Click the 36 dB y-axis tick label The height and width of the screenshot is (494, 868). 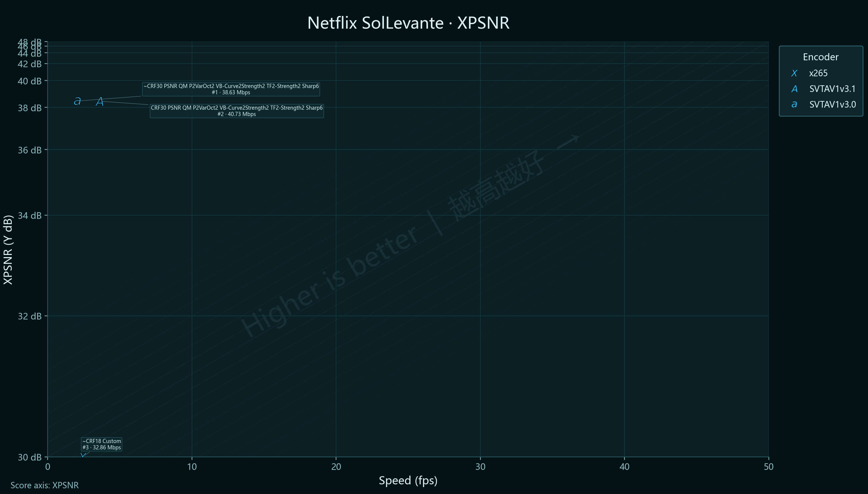30,150
